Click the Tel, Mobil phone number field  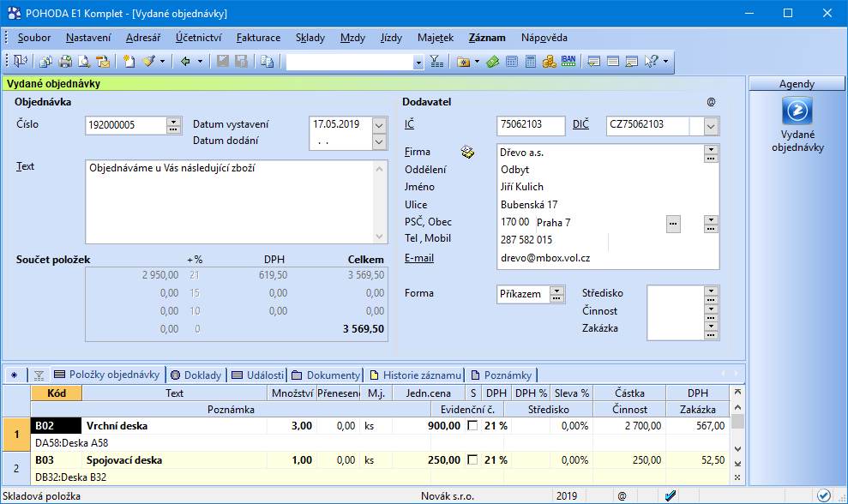[x=554, y=240]
